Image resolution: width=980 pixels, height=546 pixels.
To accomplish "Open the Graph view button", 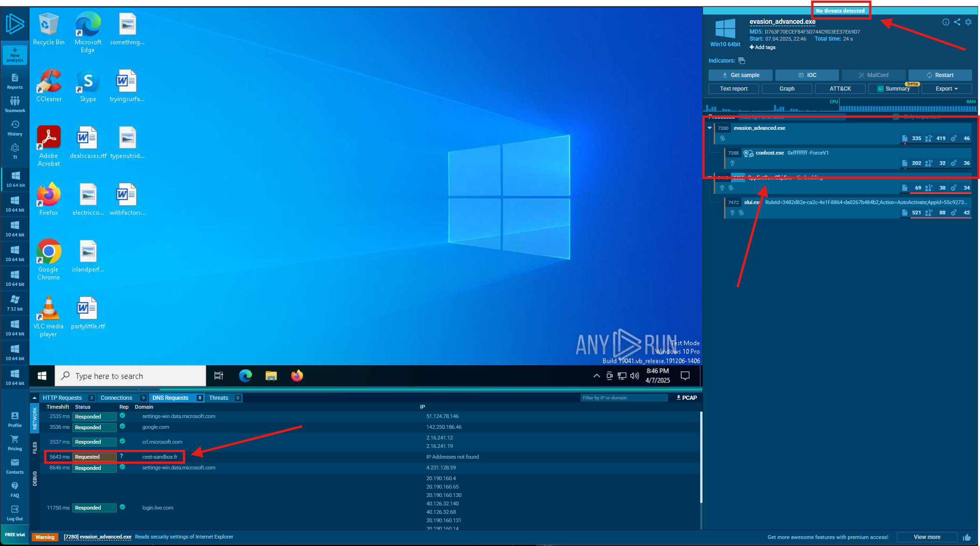I will (x=787, y=89).
